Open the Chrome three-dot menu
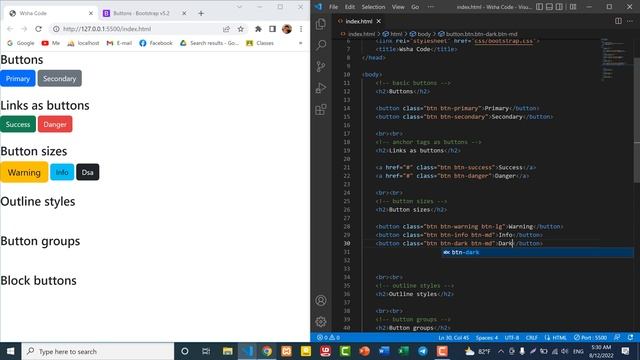The width and height of the screenshot is (640, 360). pyautogui.click(x=301, y=29)
